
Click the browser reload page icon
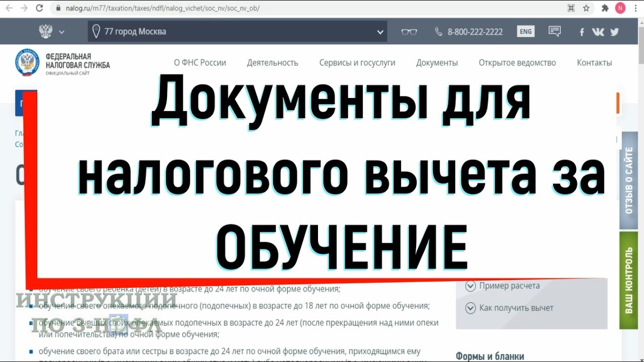pos(39,8)
